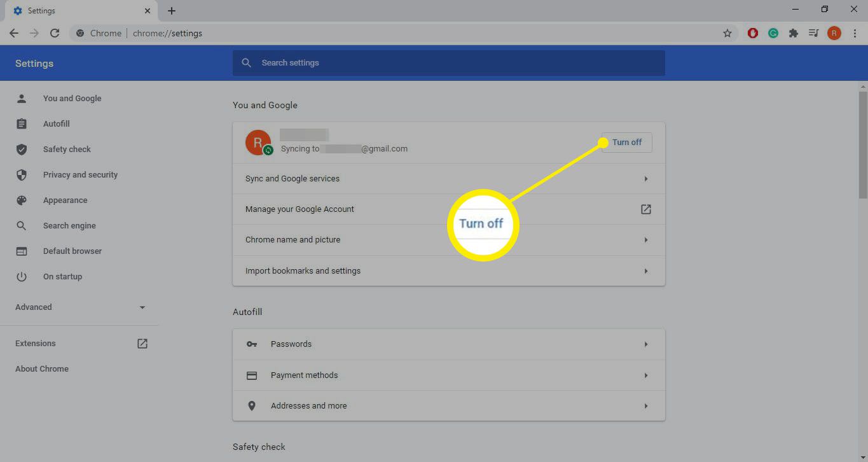Turn off sync with the Turn off button
Image resolution: width=868 pixels, height=462 pixels.
(626, 143)
